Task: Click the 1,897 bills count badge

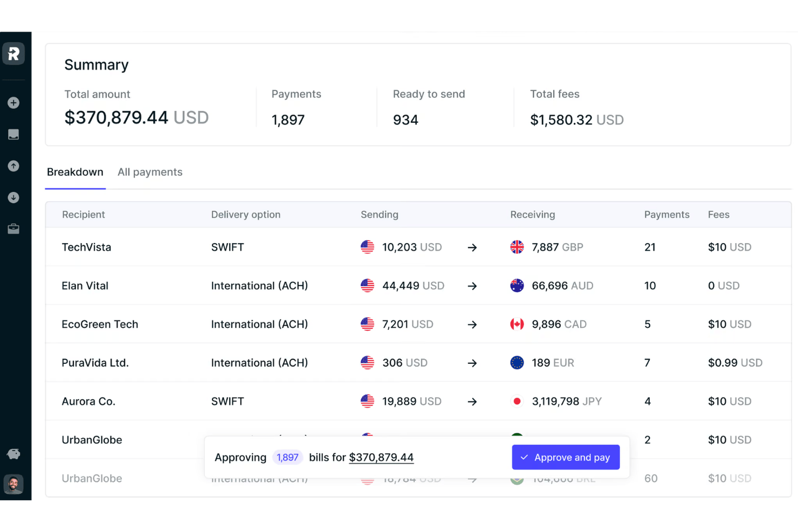Action: pyautogui.click(x=287, y=457)
